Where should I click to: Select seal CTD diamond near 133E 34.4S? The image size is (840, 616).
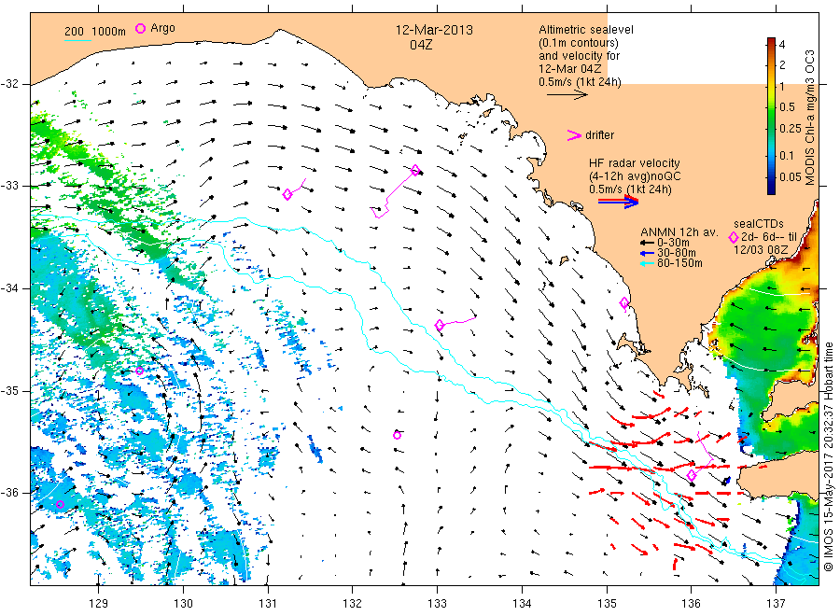[x=440, y=325]
